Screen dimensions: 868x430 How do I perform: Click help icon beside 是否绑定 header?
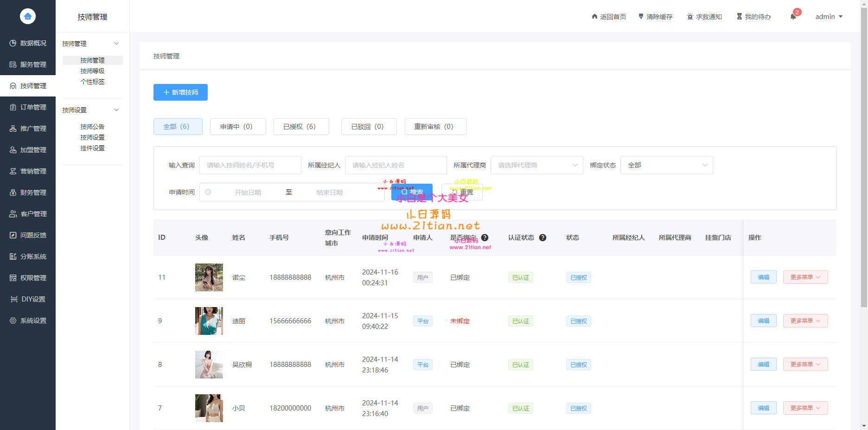pos(485,237)
